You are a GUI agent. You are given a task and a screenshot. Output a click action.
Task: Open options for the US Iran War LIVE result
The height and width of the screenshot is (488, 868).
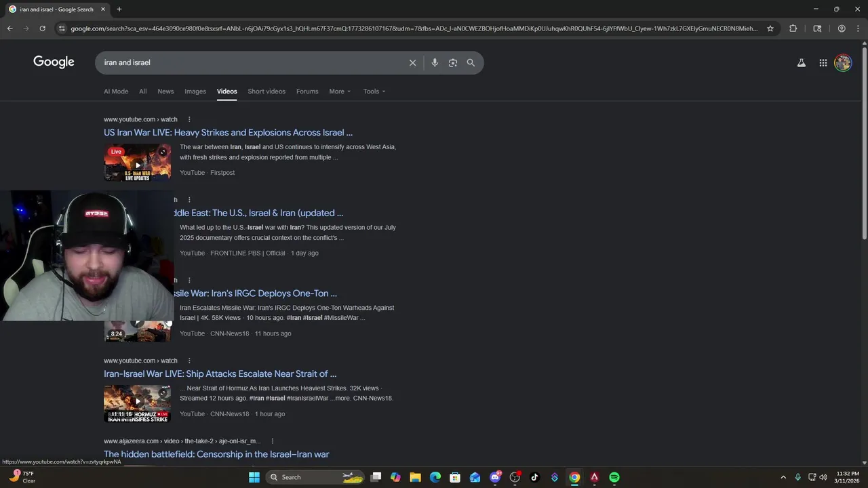[189, 119]
